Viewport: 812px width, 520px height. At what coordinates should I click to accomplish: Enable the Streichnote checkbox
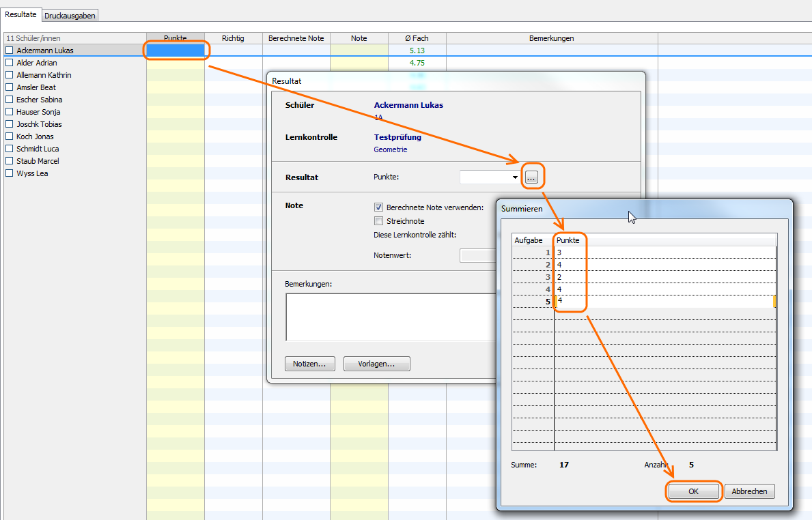click(378, 221)
